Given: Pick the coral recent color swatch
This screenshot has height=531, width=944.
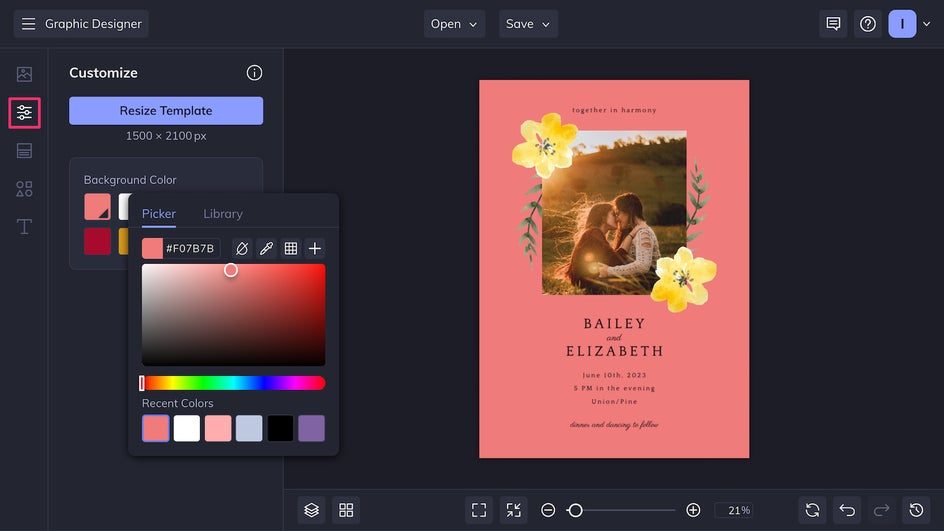Looking at the screenshot, I should pyautogui.click(x=155, y=429).
